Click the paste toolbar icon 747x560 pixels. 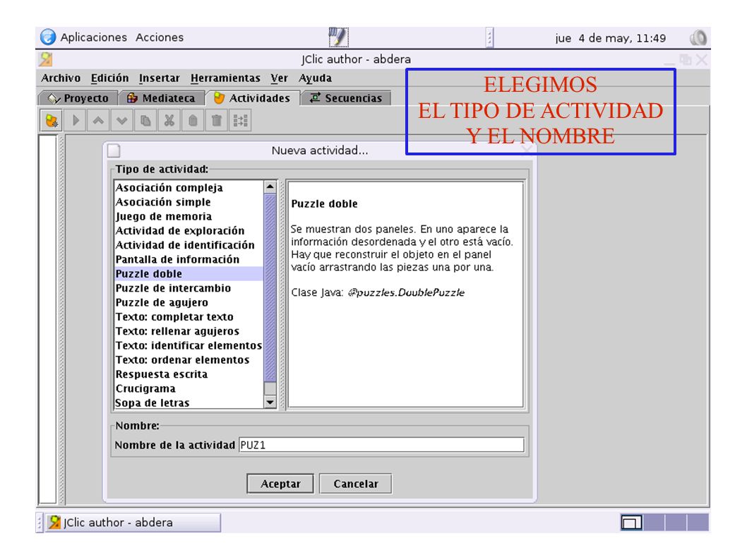193,121
